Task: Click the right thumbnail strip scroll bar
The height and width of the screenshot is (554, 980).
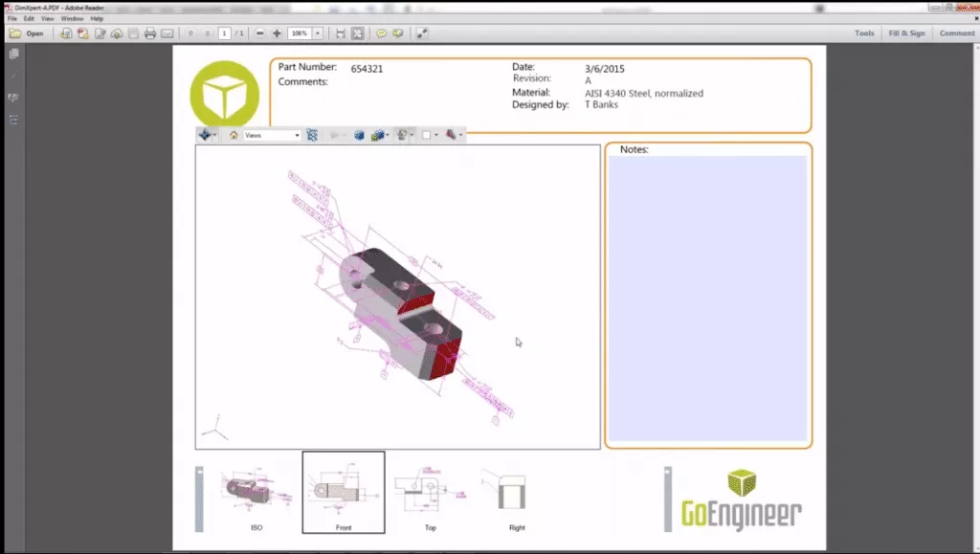Action: point(668,499)
